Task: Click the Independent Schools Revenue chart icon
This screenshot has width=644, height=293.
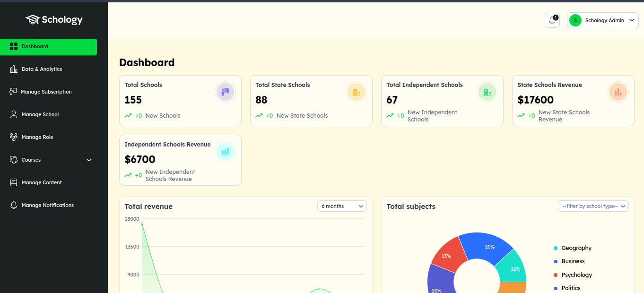Action: [225, 152]
